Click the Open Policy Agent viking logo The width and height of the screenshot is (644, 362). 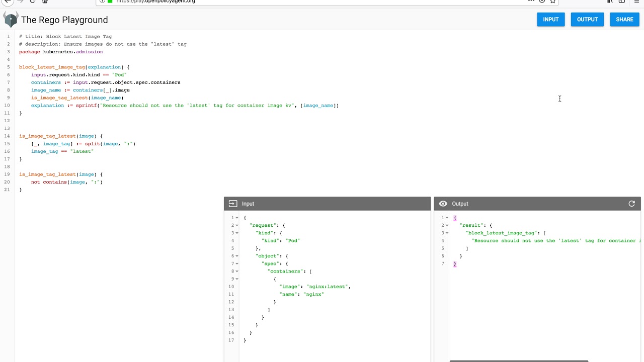point(11,20)
